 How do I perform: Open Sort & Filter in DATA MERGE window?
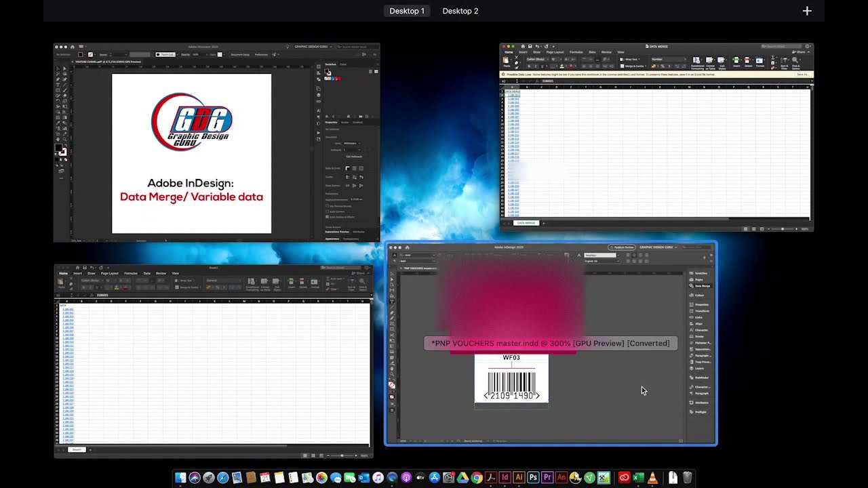pos(785,62)
